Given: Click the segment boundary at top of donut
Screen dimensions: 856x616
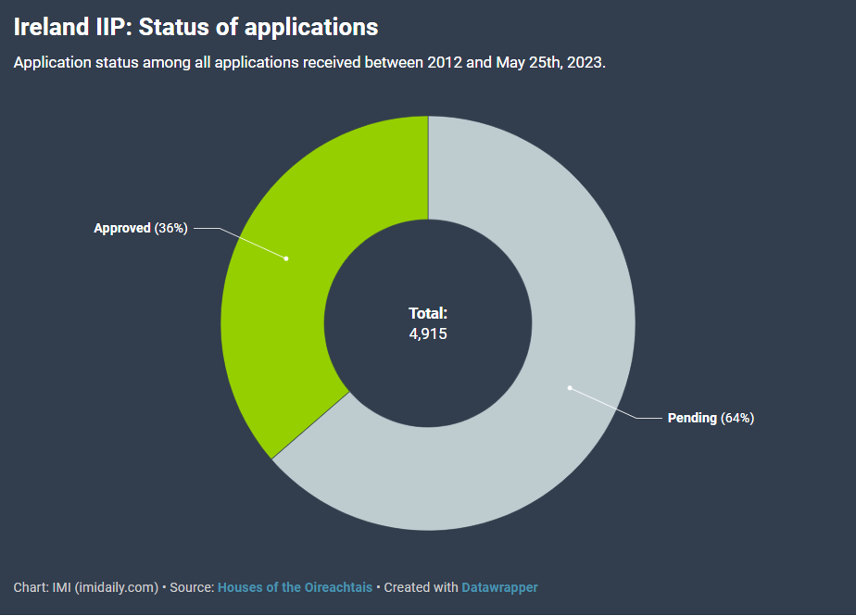Looking at the screenshot, I should pyautogui.click(x=428, y=167).
